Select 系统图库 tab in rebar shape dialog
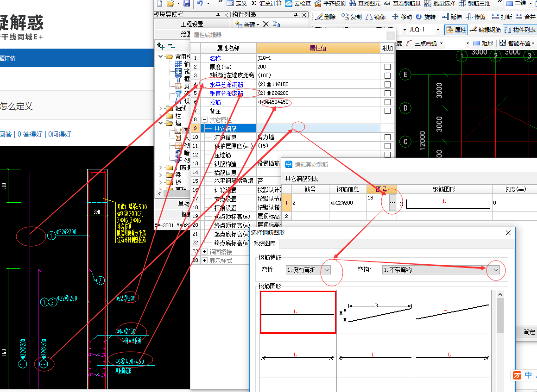This screenshot has height=392, width=537. (x=265, y=243)
